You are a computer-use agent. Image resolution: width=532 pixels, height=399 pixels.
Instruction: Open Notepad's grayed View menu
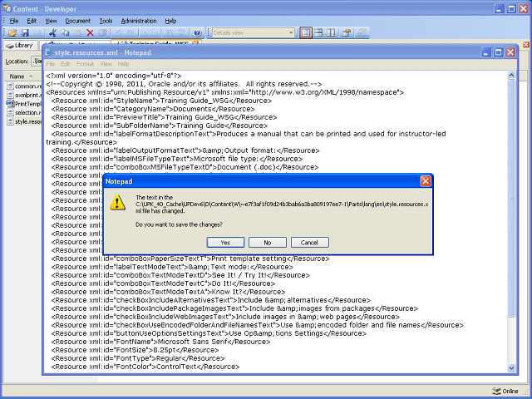pyautogui.click(x=106, y=64)
